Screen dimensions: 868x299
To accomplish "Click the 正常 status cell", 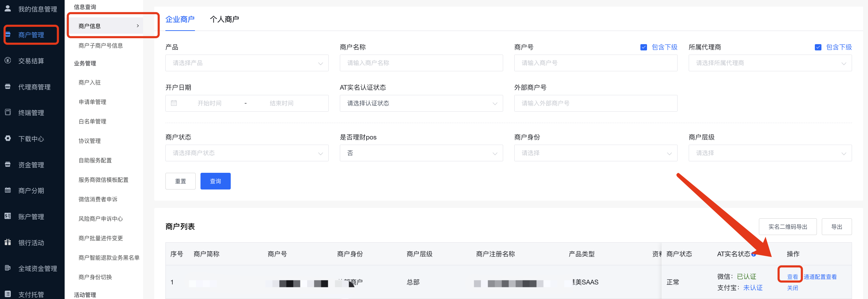I will [x=673, y=282].
